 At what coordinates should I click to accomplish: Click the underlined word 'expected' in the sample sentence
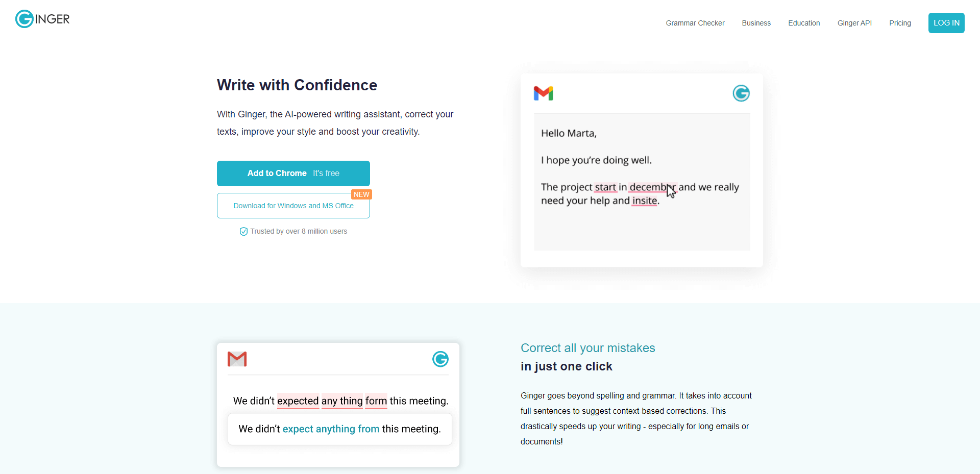(298, 401)
